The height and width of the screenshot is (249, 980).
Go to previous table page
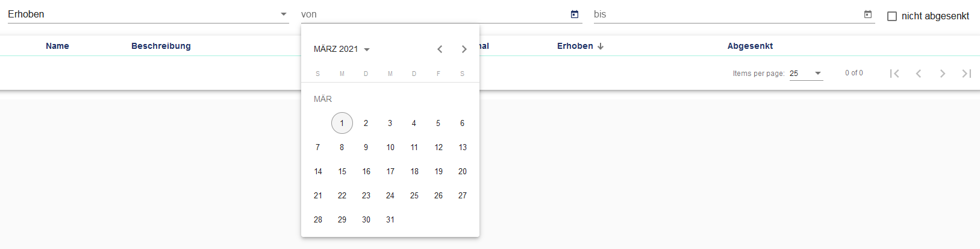[x=919, y=74]
